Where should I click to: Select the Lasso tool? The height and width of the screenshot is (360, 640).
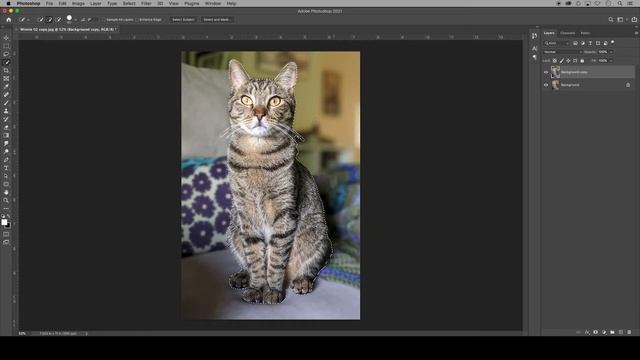[x=6, y=54]
